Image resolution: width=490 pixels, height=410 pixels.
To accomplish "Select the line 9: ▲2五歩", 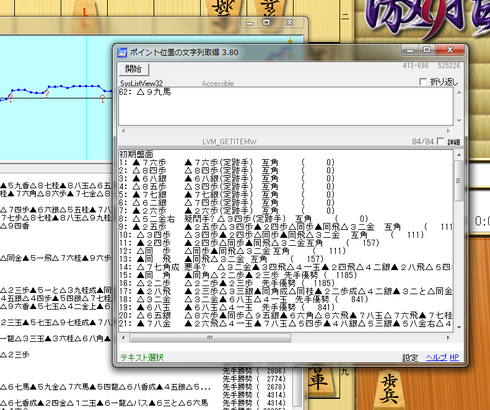I will click(x=286, y=227).
